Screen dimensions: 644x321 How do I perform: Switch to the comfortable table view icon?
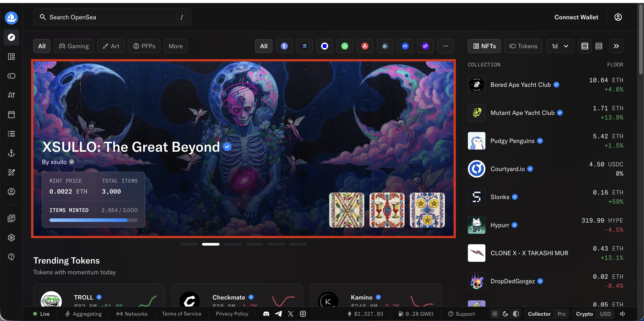(x=585, y=46)
